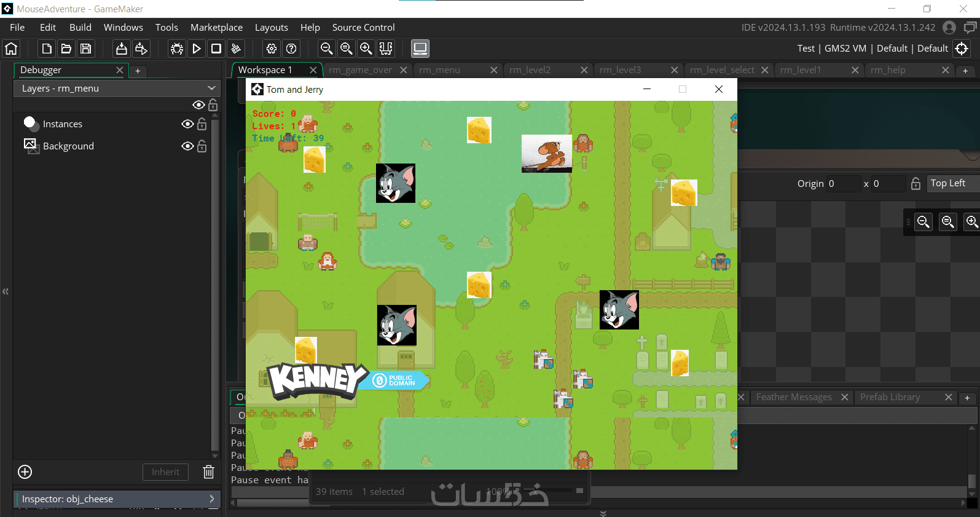980x517 pixels.
Task: Toggle lock for all layers
Action: click(x=213, y=105)
